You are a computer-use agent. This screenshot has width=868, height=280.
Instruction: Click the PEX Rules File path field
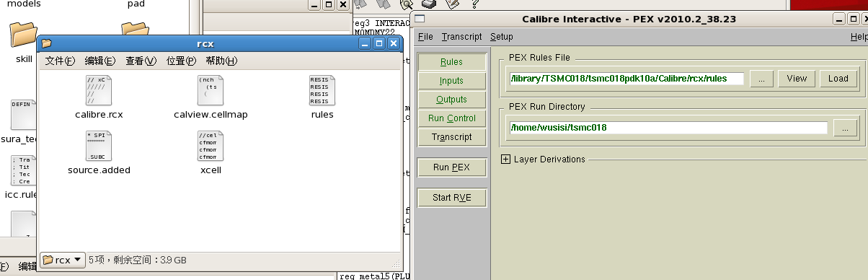pyautogui.click(x=626, y=79)
